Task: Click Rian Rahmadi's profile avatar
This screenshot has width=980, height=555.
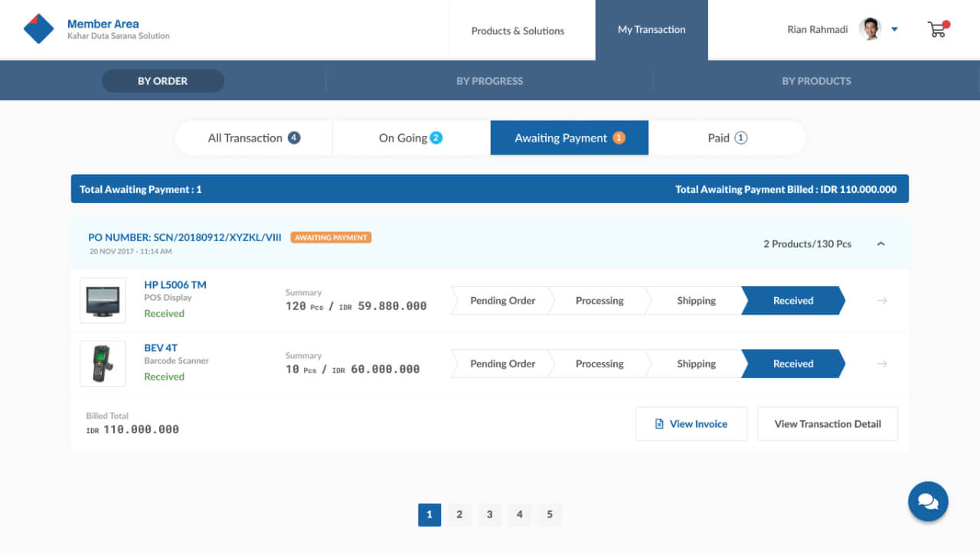Action: tap(870, 29)
